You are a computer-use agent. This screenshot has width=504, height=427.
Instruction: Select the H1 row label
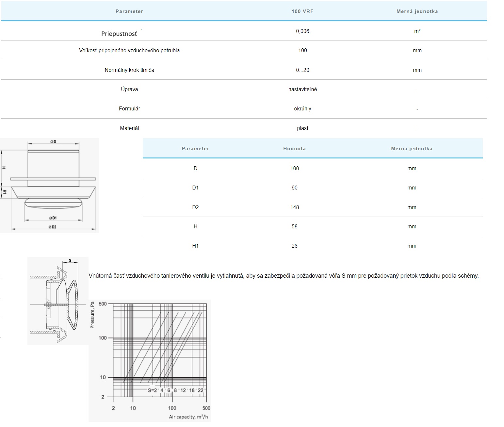[195, 246]
